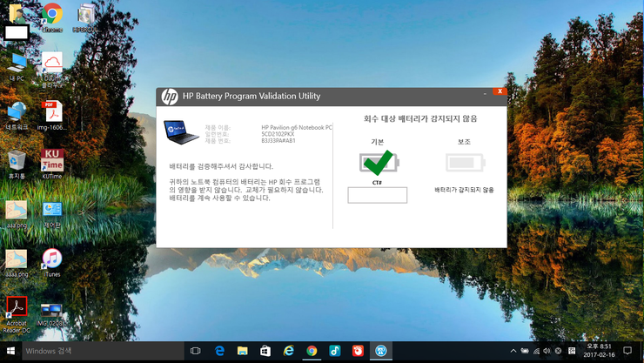This screenshot has width=644, height=363.
Task: Click the 회수 대상 배터리가 감지되지 않음 heading
Action: click(420, 119)
